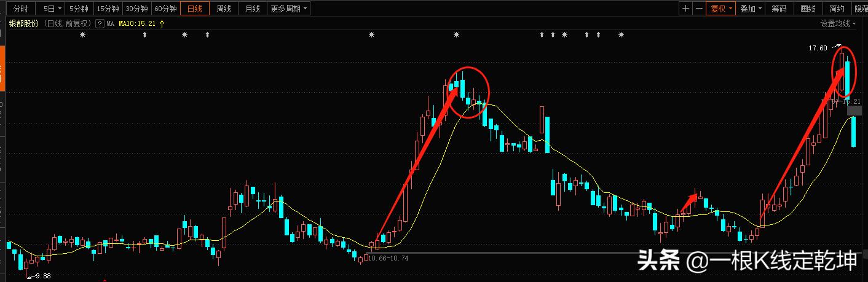Click the 筹码 chip distribution button
The height and width of the screenshot is (282, 868).
[779, 9]
